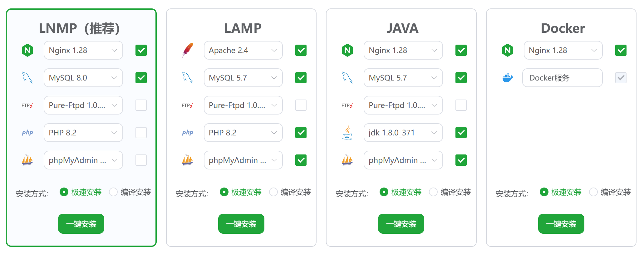Image resolution: width=644 pixels, height=254 pixels.
Task: Enable the PHP 8.2 checkbox in LNMP
Action: pos(141,133)
